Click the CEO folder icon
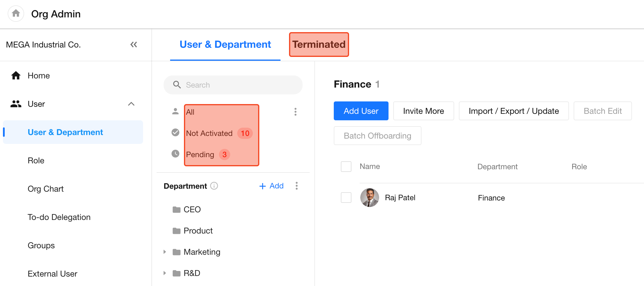 pyautogui.click(x=177, y=210)
